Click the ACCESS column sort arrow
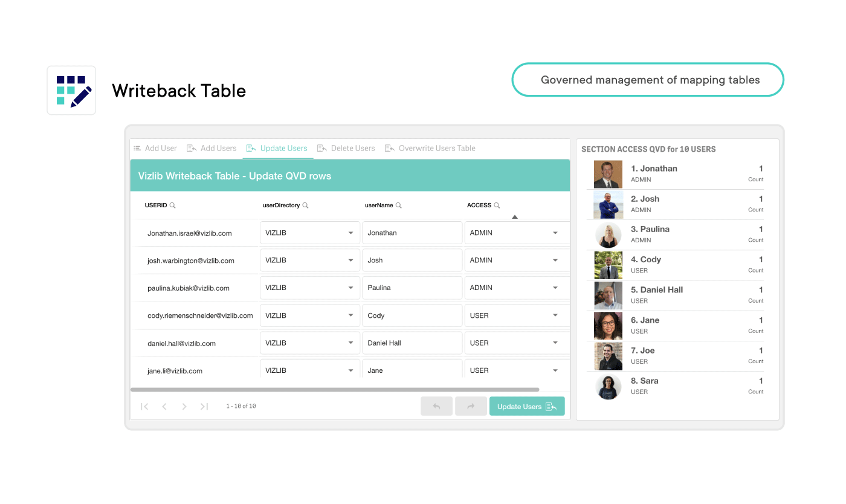846x504 pixels. tap(515, 216)
